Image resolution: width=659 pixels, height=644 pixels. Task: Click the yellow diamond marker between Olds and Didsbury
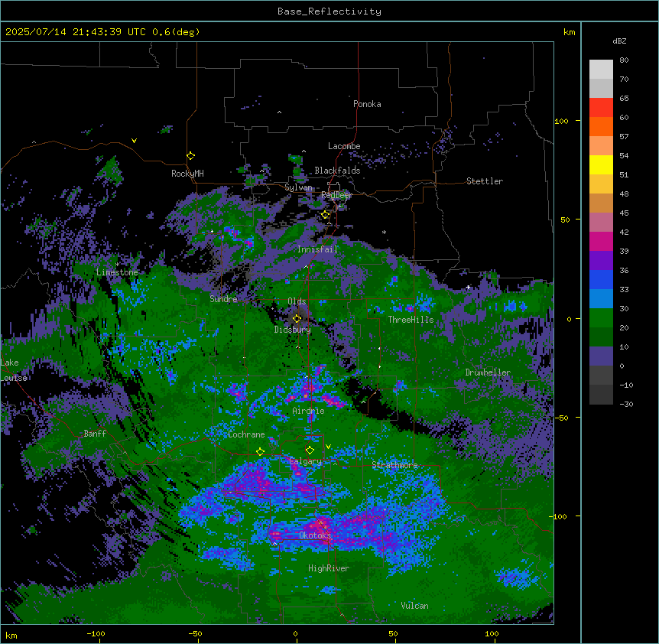[297, 319]
